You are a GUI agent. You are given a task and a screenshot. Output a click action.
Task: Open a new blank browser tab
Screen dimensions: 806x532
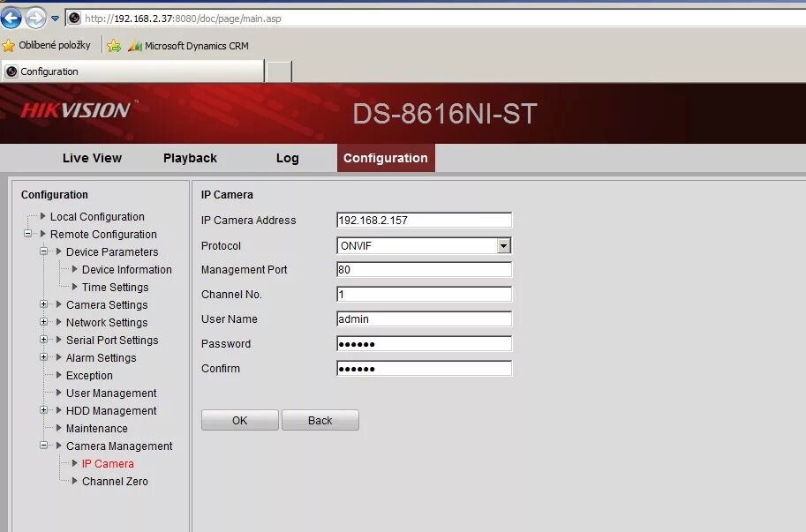279,71
